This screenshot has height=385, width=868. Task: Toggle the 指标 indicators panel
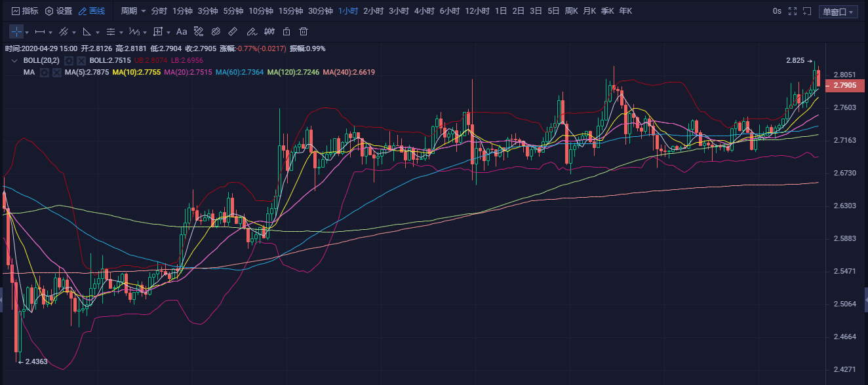coord(24,11)
